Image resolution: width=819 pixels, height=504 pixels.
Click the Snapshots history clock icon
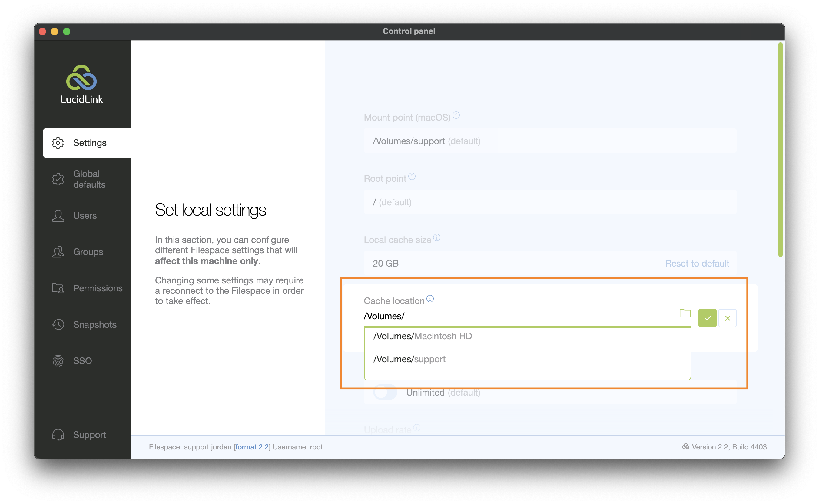pos(58,325)
